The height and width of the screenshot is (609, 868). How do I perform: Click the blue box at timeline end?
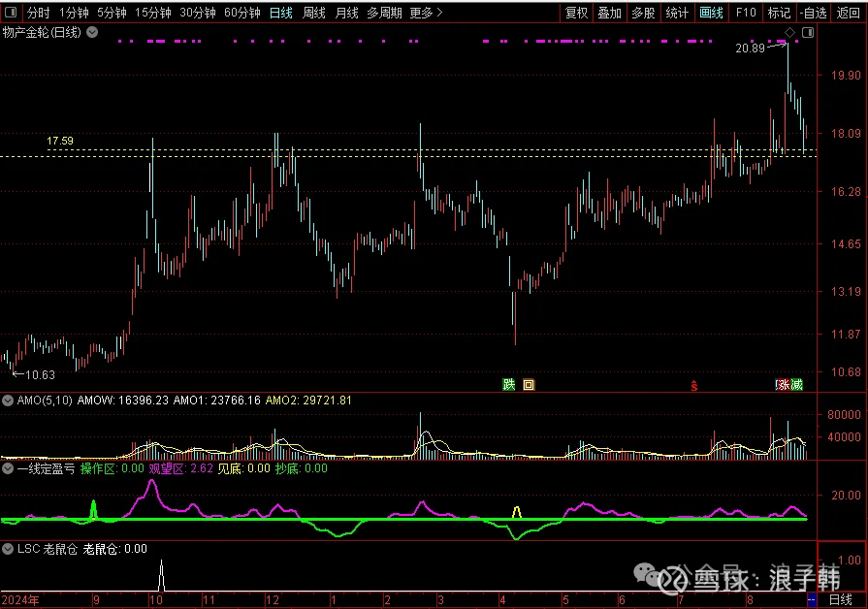812,600
